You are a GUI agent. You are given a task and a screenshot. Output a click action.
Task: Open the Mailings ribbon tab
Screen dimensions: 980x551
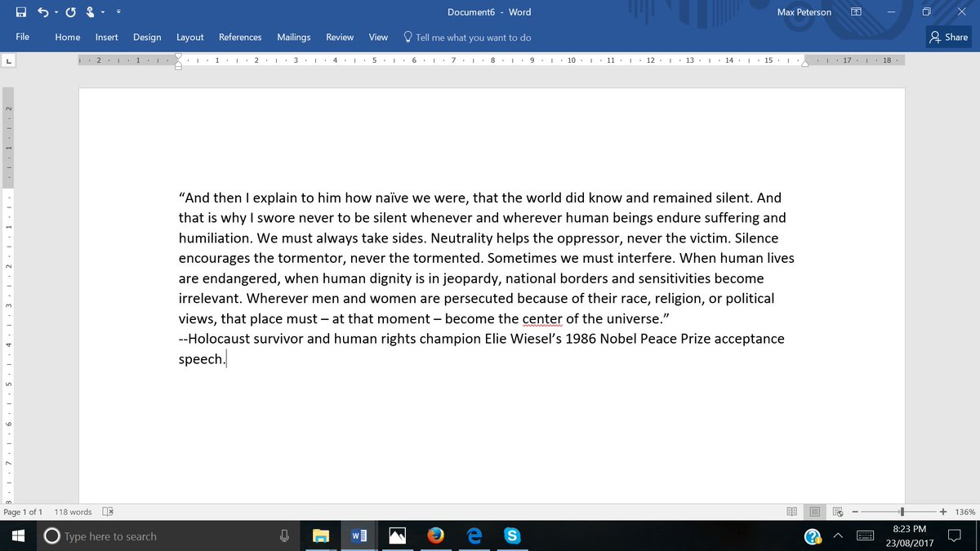coord(294,37)
